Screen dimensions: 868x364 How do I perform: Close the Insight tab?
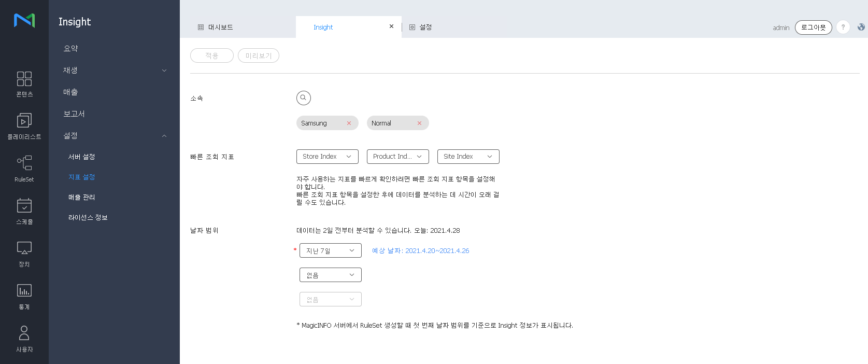[x=391, y=26]
